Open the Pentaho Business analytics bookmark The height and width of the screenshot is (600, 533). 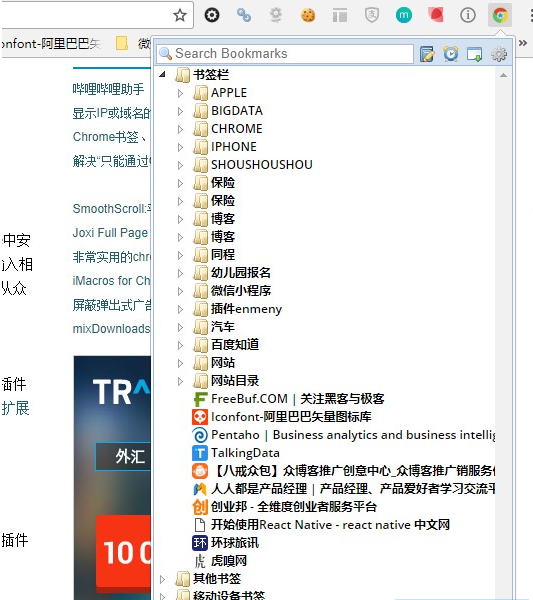344,435
